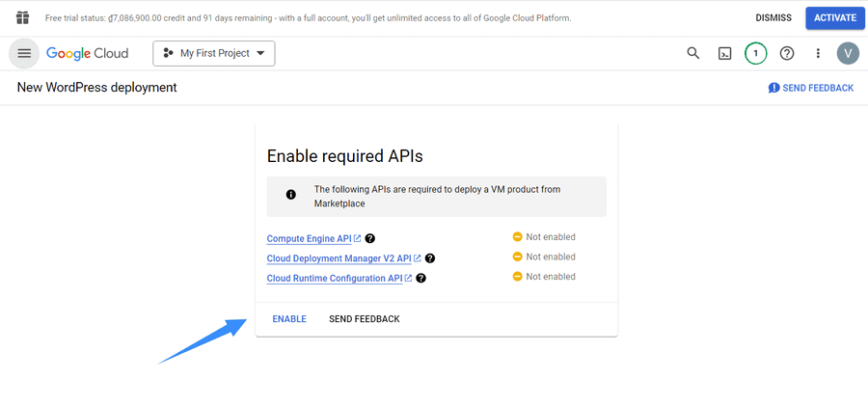This screenshot has width=868, height=406.
Task: Open the help question mark menu
Action: coord(787,53)
